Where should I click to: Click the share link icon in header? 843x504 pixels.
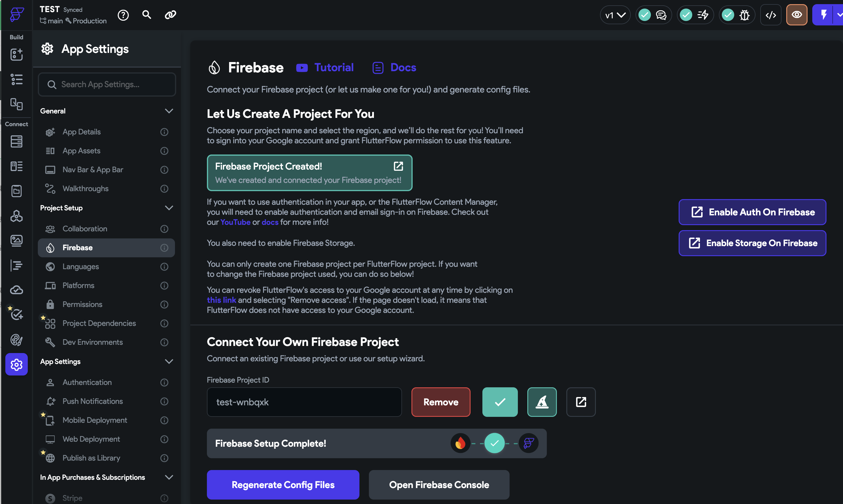(x=170, y=14)
